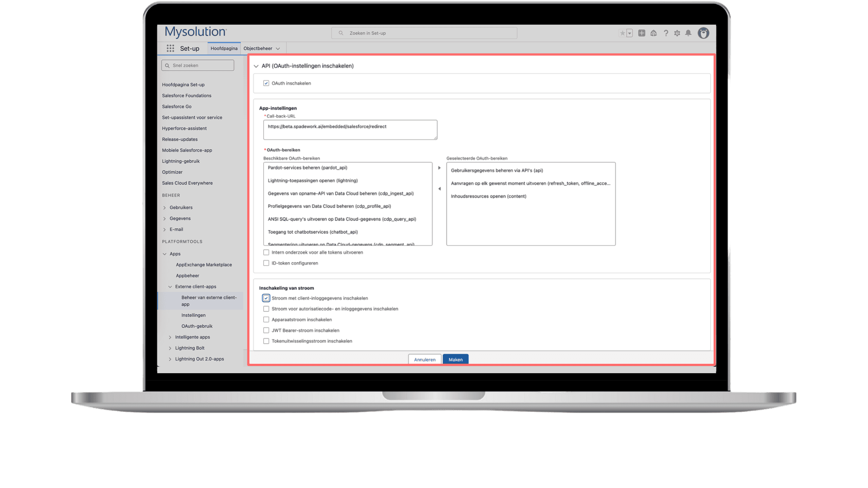Viewport: 868px width, 488px height.
Task: Open the Trailhead guidance icon
Action: point(654,33)
